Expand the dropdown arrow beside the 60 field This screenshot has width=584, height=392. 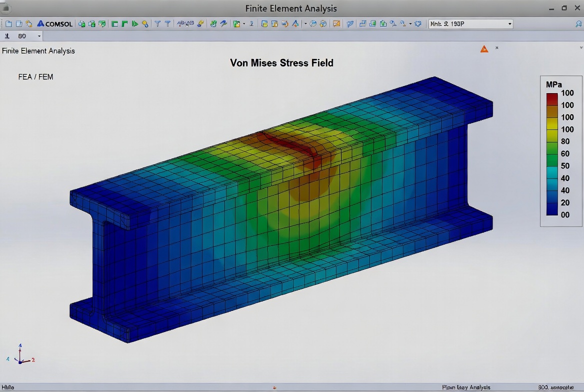coord(39,36)
